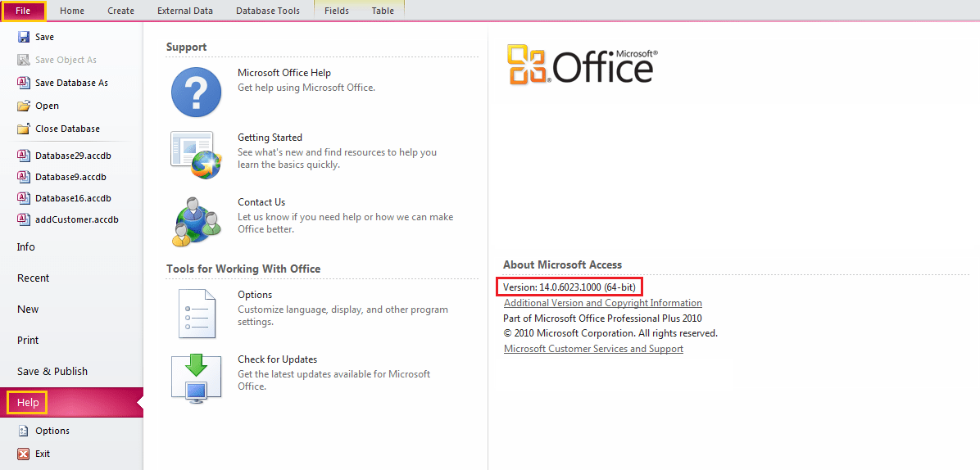Click the Check for Updates title
Viewport: 980px width, 470px height.
coord(278,359)
